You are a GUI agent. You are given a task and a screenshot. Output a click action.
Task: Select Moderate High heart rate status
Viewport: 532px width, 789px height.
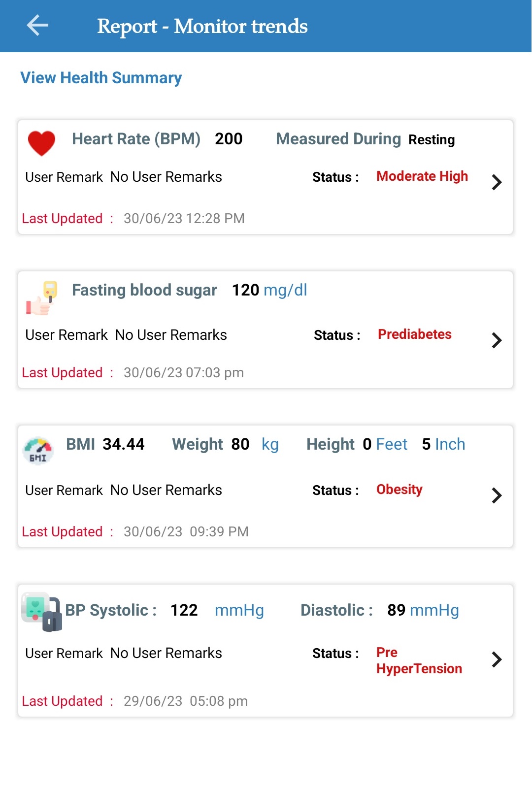(x=422, y=176)
